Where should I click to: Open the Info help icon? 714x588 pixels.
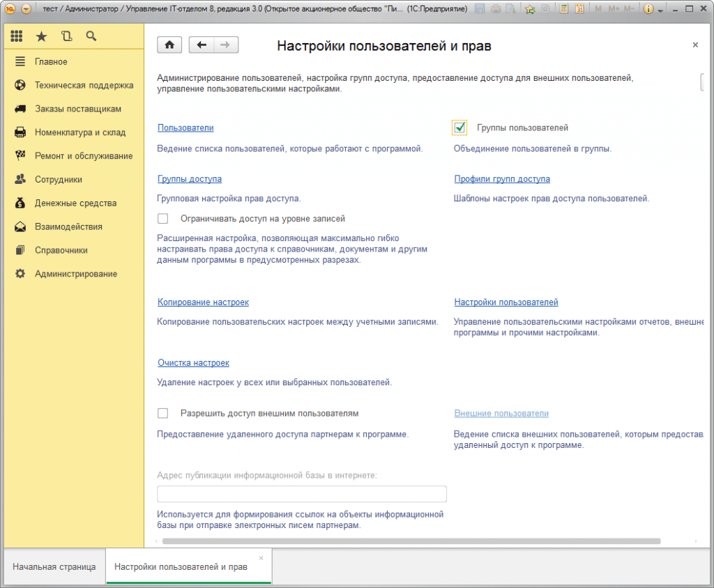pos(648,8)
